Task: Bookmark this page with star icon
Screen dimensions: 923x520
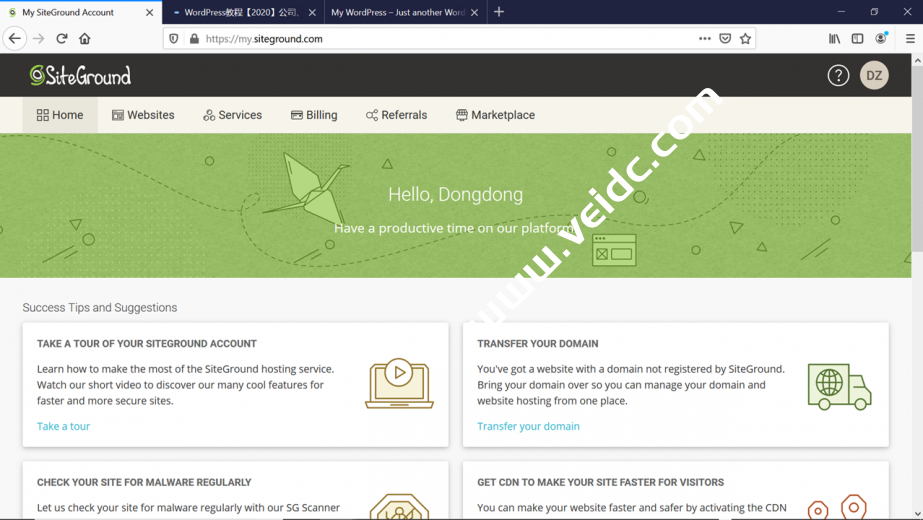Action: [x=745, y=39]
